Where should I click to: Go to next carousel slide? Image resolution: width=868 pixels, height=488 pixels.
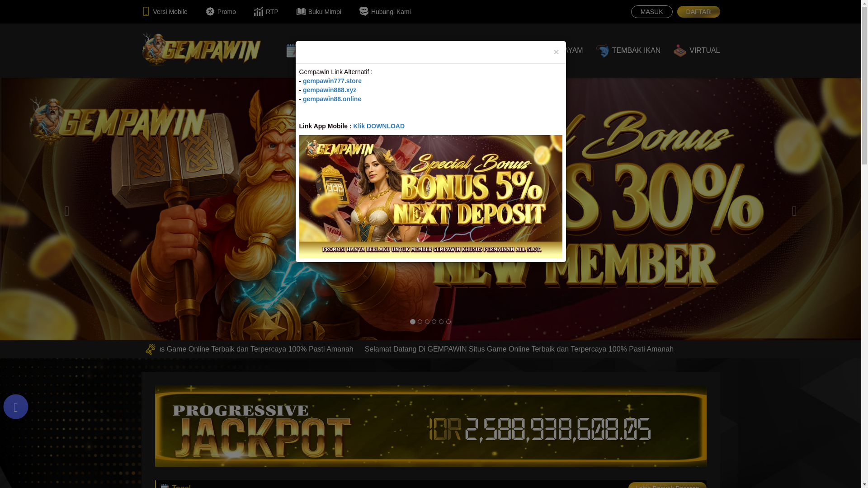pyautogui.click(x=794, y=211)
